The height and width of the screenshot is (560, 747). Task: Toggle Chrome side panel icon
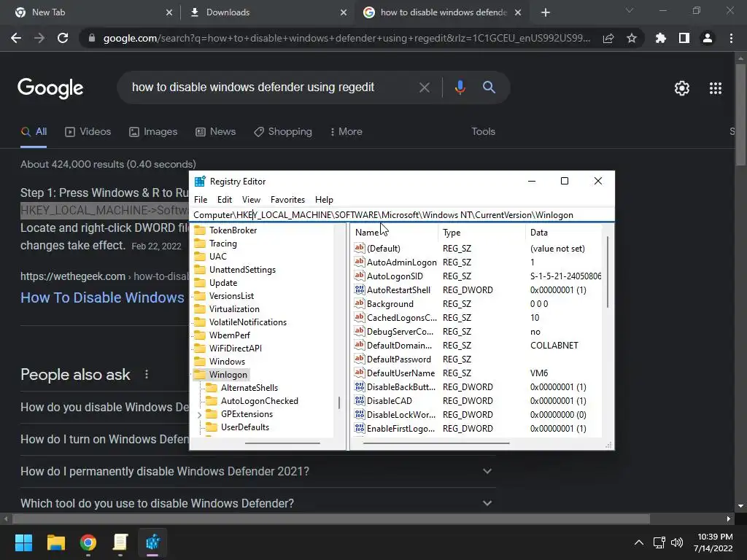[684, 38]
